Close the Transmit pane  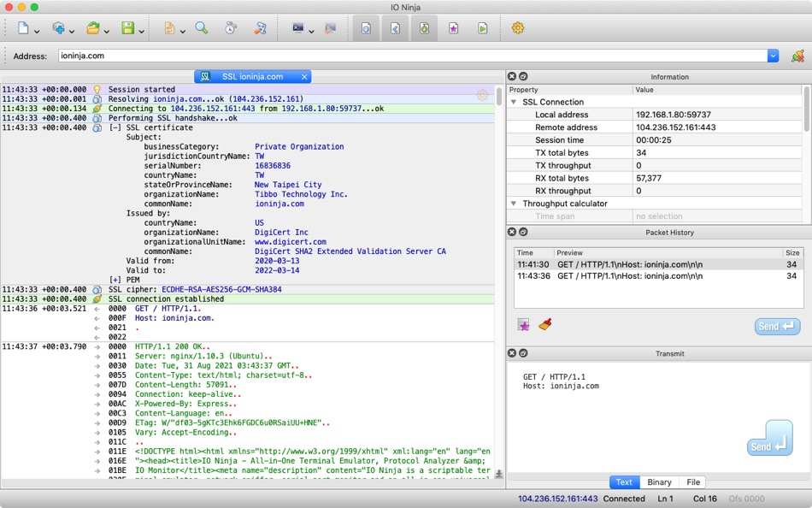pyautogui.click(x=512, y=353)
